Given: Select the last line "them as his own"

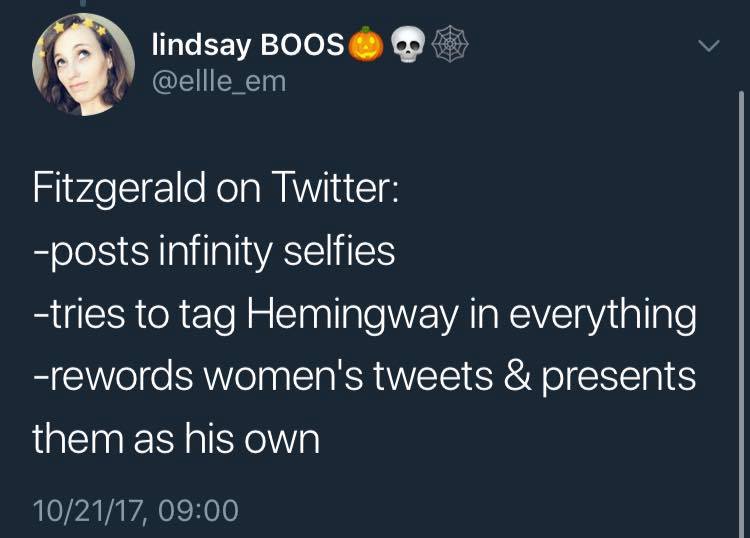Looking at the screenshot, I should [x=176, y=439].
